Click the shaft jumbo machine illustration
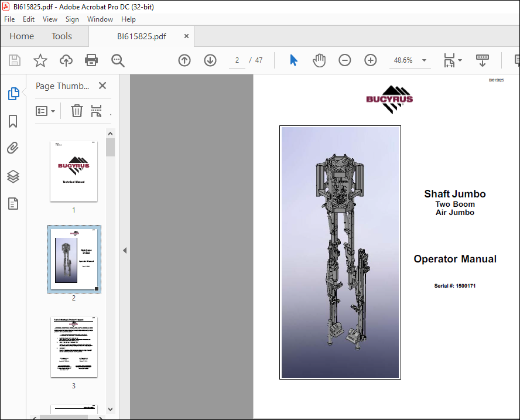The width and height of the screenshot is (520, 420). pyautogui.click(x=340, y=252)
